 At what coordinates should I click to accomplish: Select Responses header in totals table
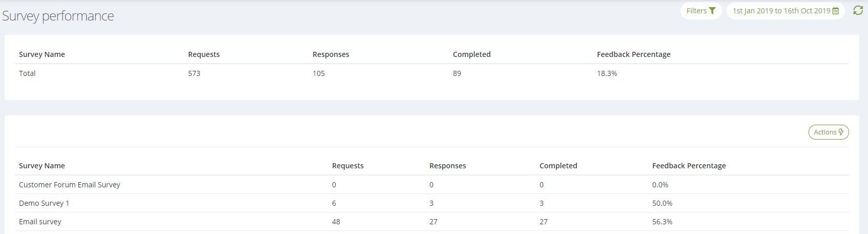point(331,54)
